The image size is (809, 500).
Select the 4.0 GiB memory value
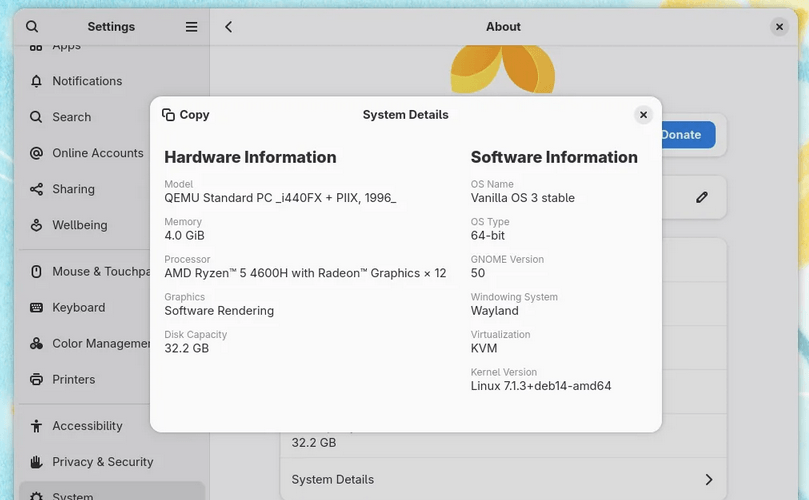point(184,236)
